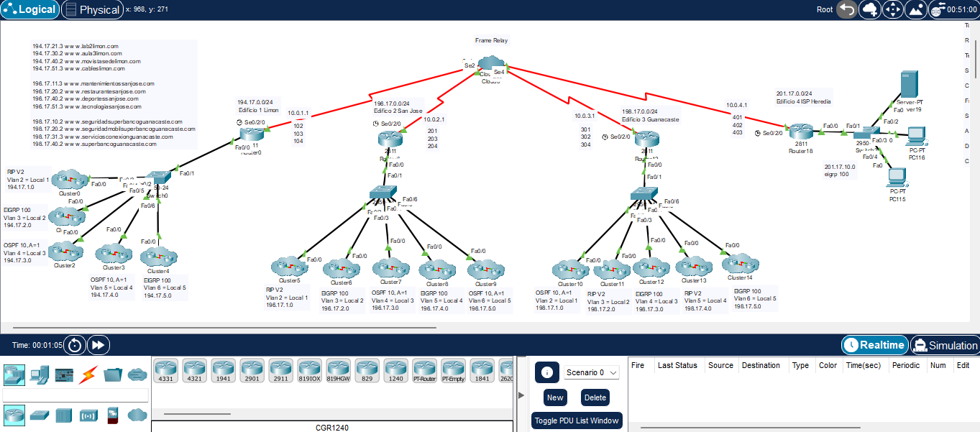Pick the 1941 router model
Screen dimensions: 980x432
tap(224, 370)
